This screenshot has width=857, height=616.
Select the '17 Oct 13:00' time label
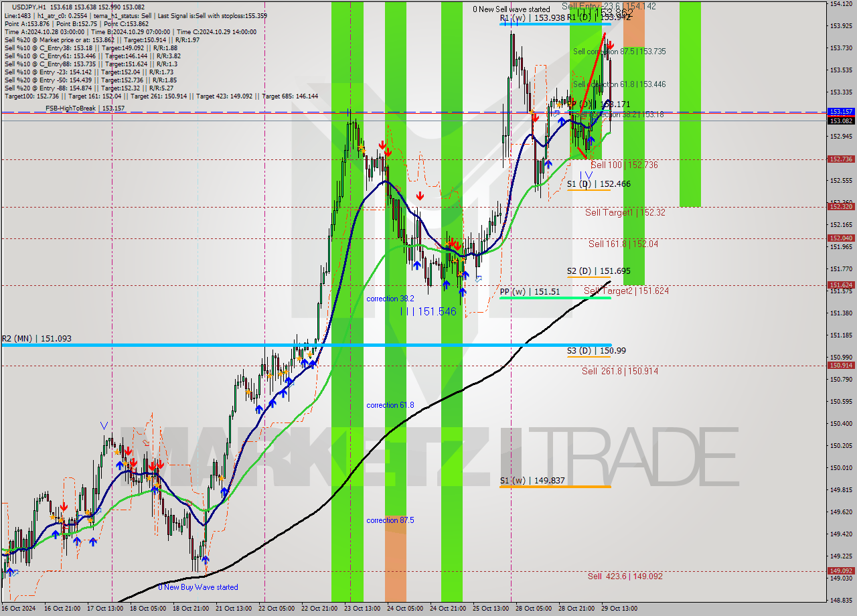(104, 609)
